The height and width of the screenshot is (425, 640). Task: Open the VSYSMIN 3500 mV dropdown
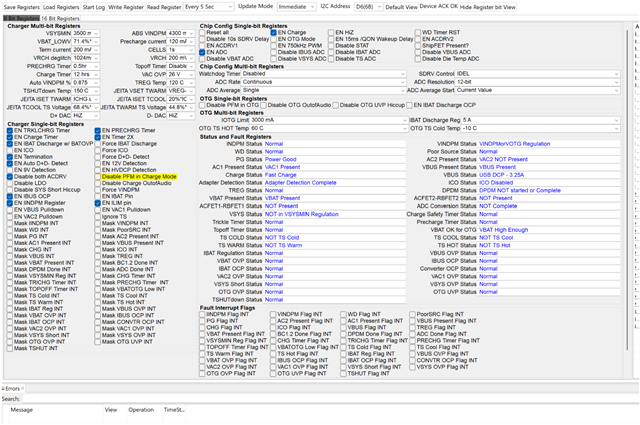coord(86,33)
